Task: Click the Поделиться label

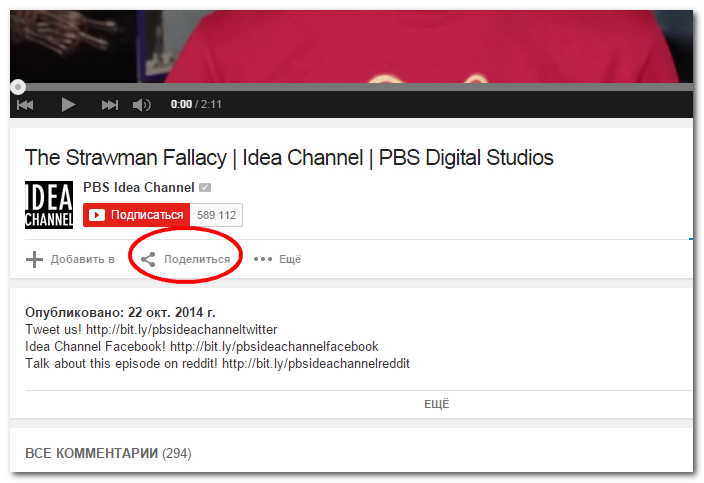Action: coord(197,259)
